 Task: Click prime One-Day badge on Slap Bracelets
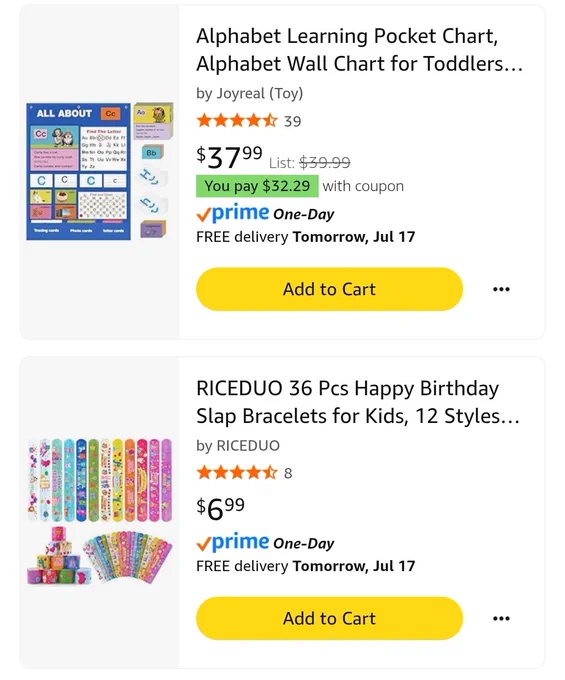coord(265,542)
